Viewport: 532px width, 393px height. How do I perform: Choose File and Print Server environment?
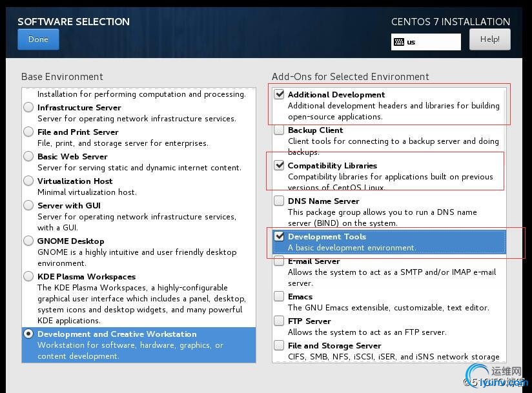pos(28,132)
